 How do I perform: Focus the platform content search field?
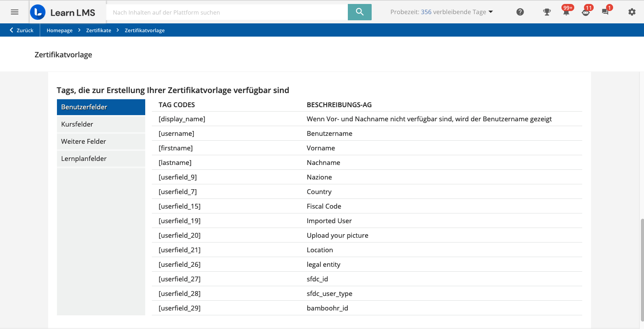pos(227,12)
